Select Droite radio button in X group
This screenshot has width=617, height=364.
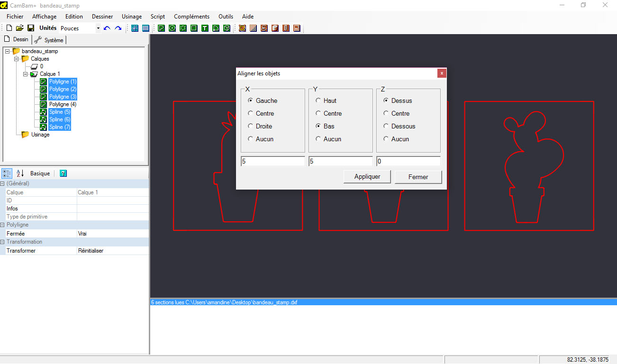pos(251,127)
